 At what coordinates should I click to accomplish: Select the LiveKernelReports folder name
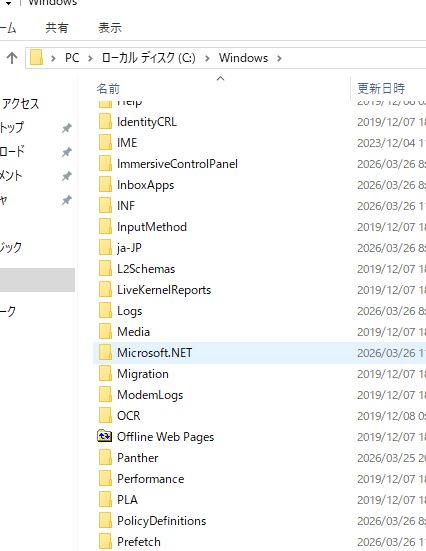(164, 290)
